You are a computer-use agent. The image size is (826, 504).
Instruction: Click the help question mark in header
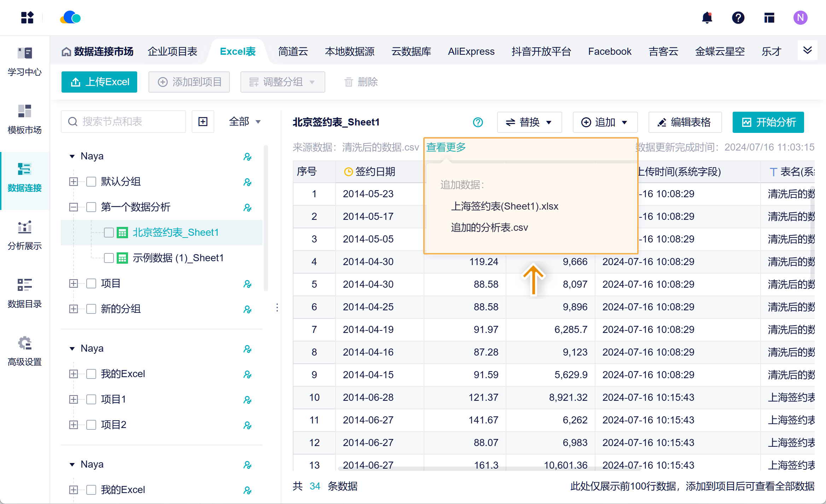point(738,18)
